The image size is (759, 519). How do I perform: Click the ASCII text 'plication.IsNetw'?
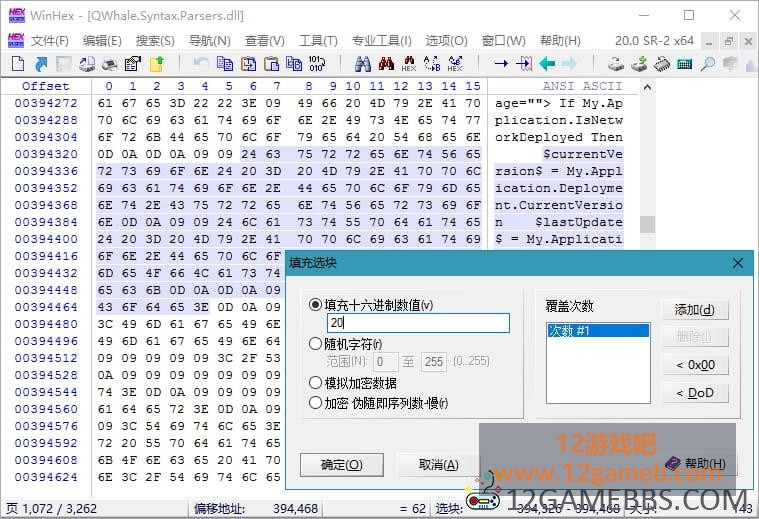559,120
